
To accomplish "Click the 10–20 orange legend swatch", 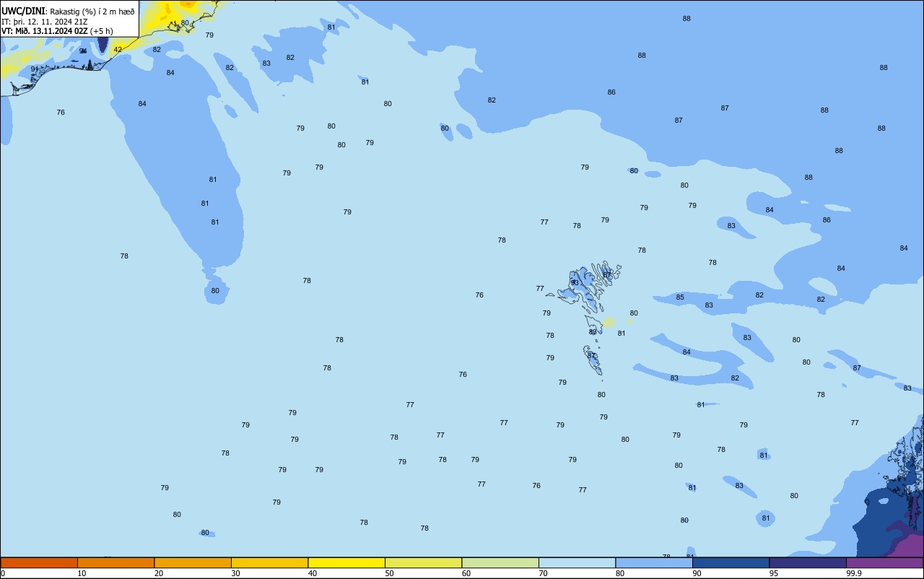I will click(115, 562).
